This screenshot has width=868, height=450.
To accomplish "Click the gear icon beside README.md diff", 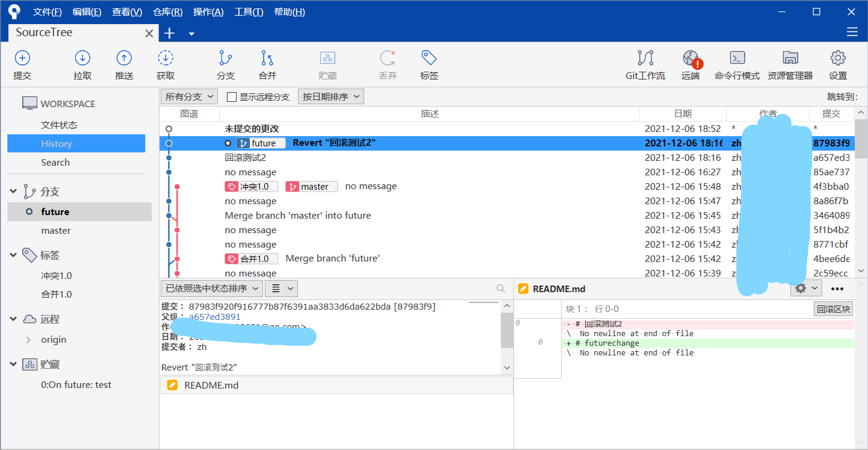I will click(x=806, y=288).
